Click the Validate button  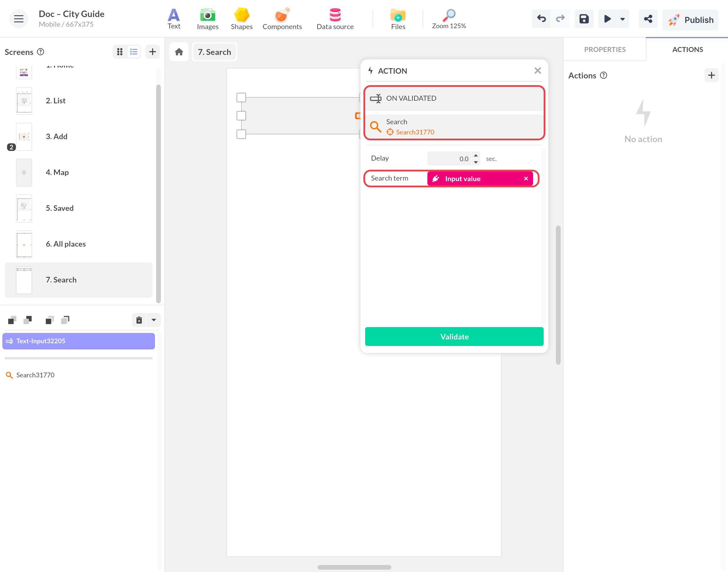point(454,337)
